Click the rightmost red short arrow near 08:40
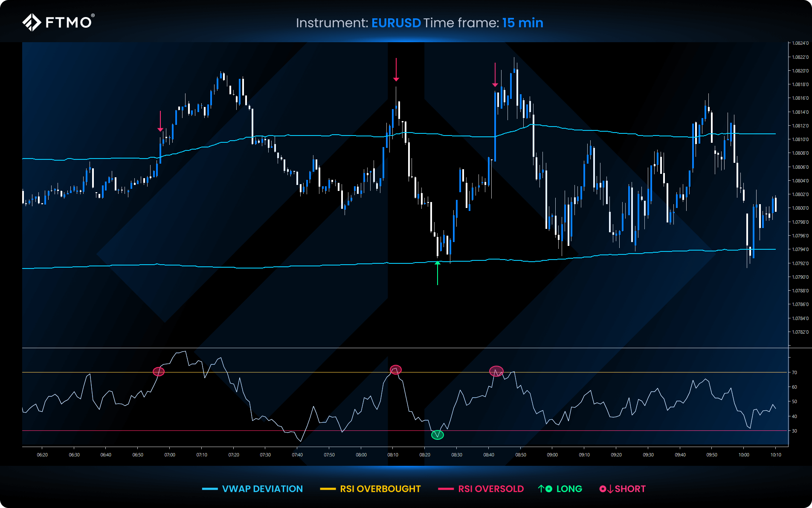This screenshot has height=508, width=812. tap(495, 75)
